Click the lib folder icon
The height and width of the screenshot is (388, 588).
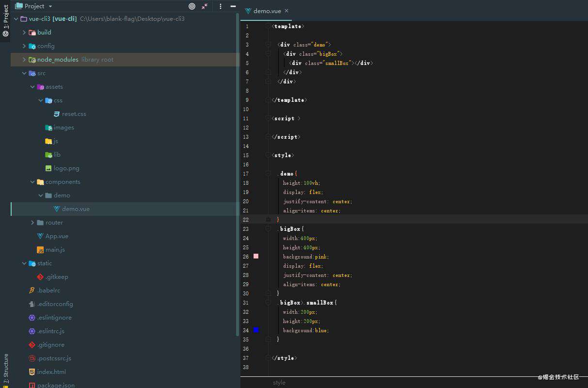click(x=48, y=155)
